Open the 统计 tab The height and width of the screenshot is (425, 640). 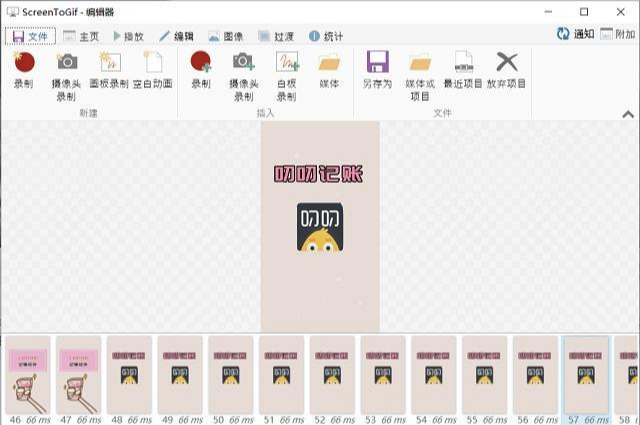point(326,36)
